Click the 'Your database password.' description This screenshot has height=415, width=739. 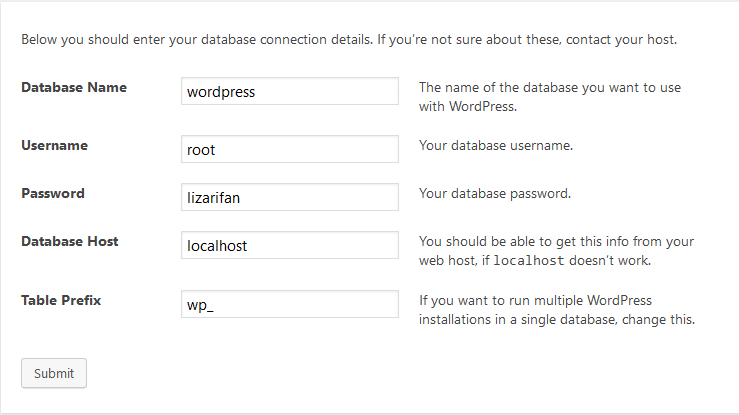tap(495, 194)
